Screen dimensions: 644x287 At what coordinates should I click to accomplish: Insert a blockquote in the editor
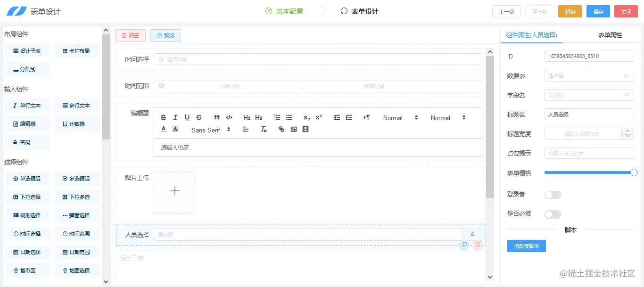click(217, 118)
